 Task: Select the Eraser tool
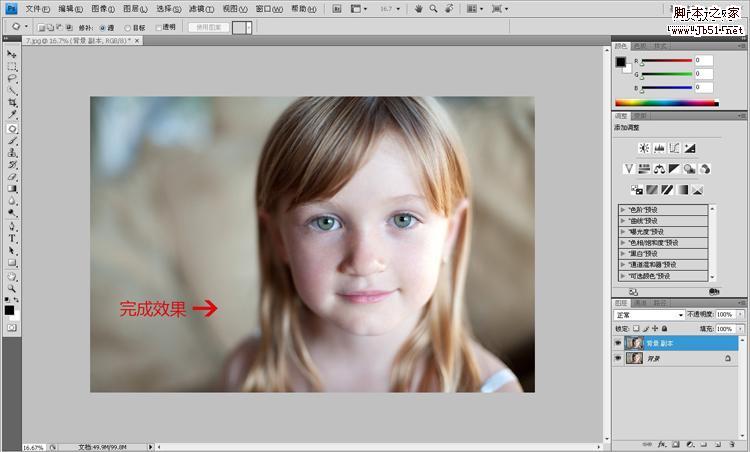tap(11, 177)
